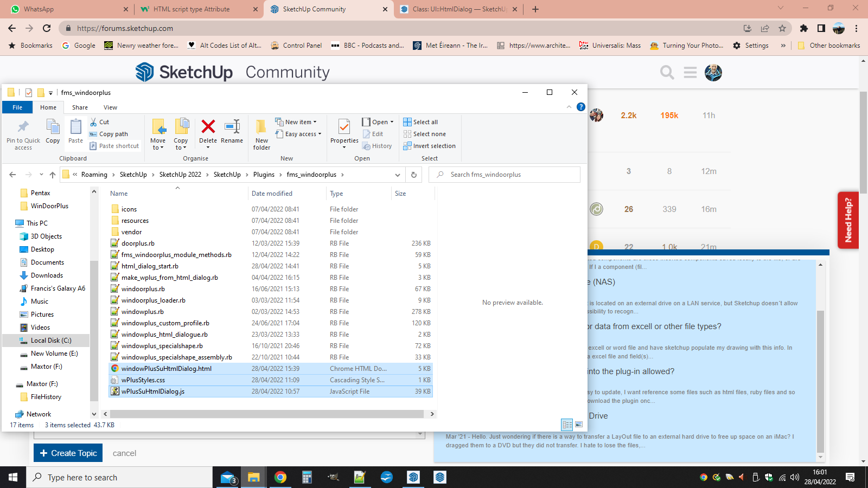Select Local Disk (C:) in navigation pane
Screen dimensions: 868x488
coord(46,341)
